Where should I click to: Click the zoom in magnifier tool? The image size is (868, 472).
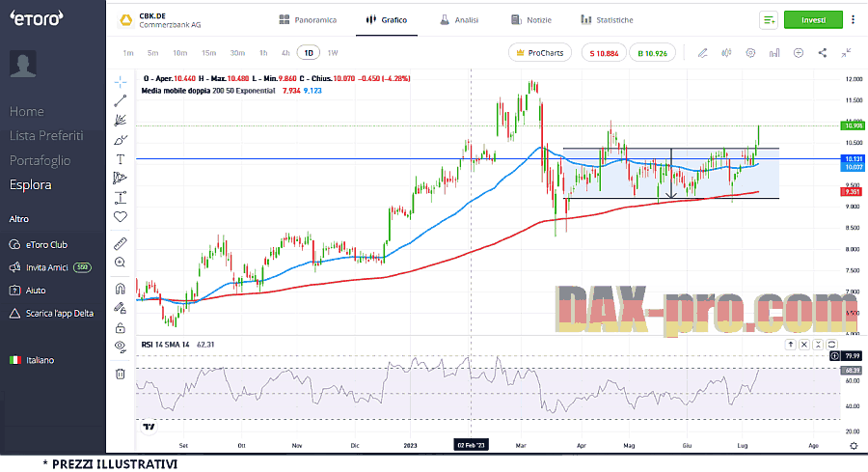[121, 262]
